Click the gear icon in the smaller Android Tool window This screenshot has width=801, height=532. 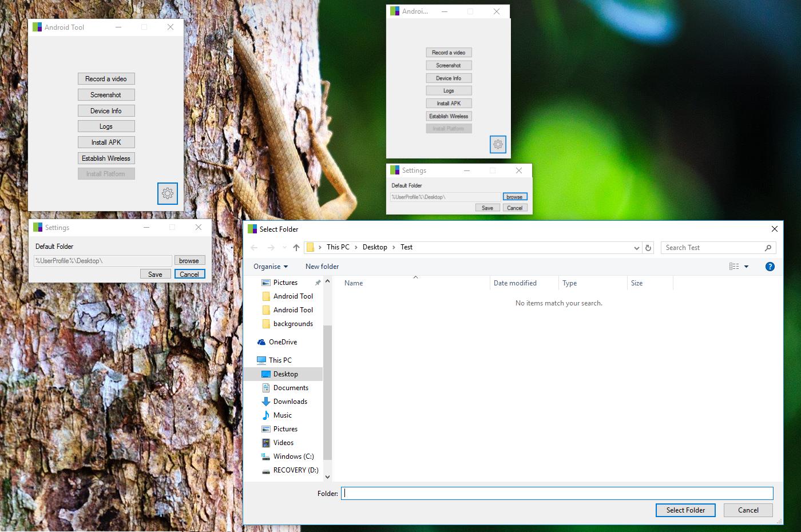point(497,144)
